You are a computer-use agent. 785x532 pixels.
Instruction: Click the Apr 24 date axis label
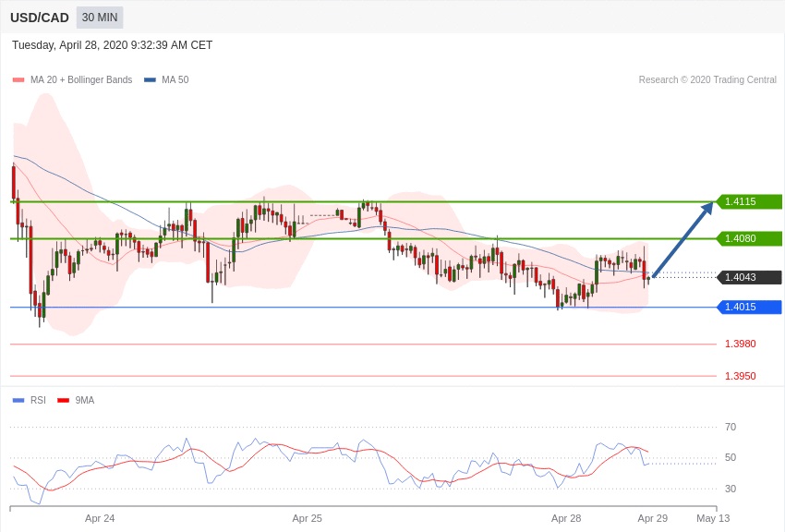point(100,518)
